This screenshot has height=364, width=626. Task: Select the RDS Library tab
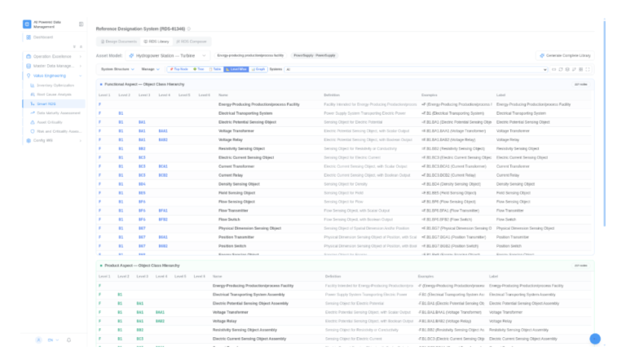(x=156, y=42)
